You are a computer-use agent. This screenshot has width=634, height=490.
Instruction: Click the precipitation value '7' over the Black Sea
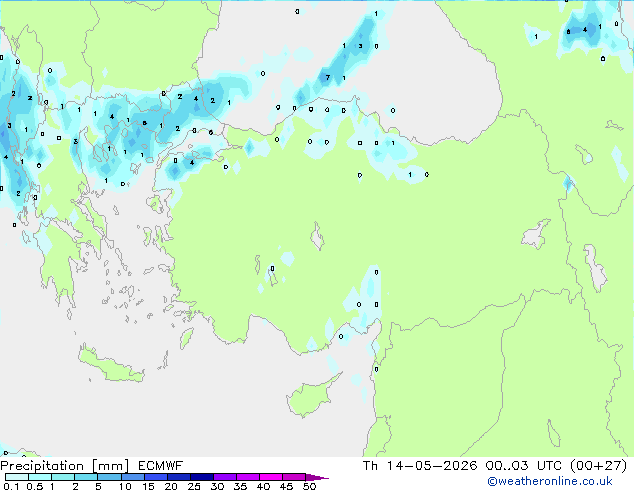(328, 78)
